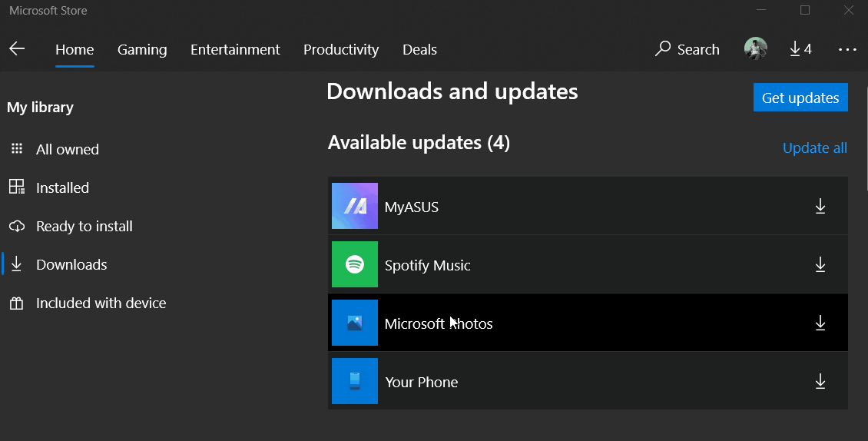Show Installed apps in the sidebar

click(x=62, y=188)
